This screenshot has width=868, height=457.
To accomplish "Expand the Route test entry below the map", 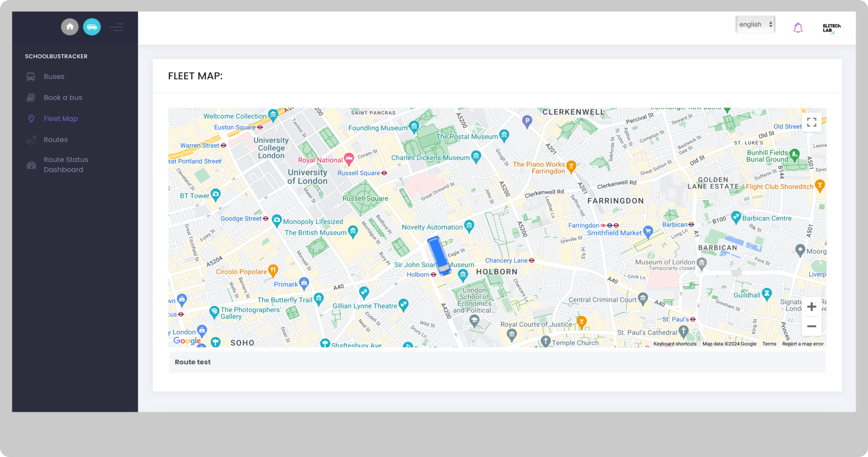I will [x=192, y=362].
